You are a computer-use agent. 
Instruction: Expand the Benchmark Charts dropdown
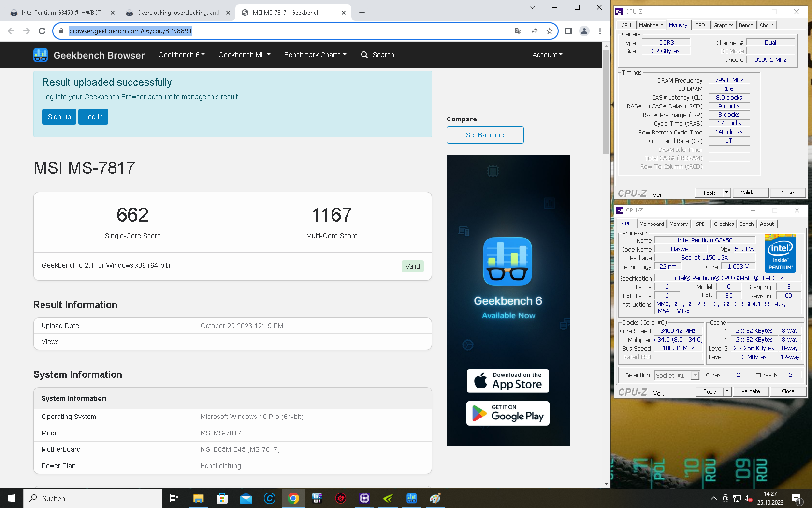(315, 55)
